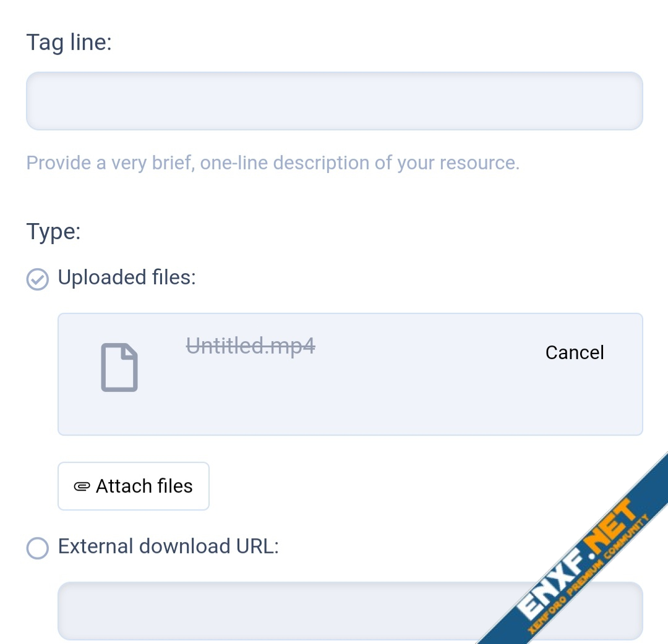Click the word 'Cancel' beside the file
668x644 pixels.
point(574,352)
